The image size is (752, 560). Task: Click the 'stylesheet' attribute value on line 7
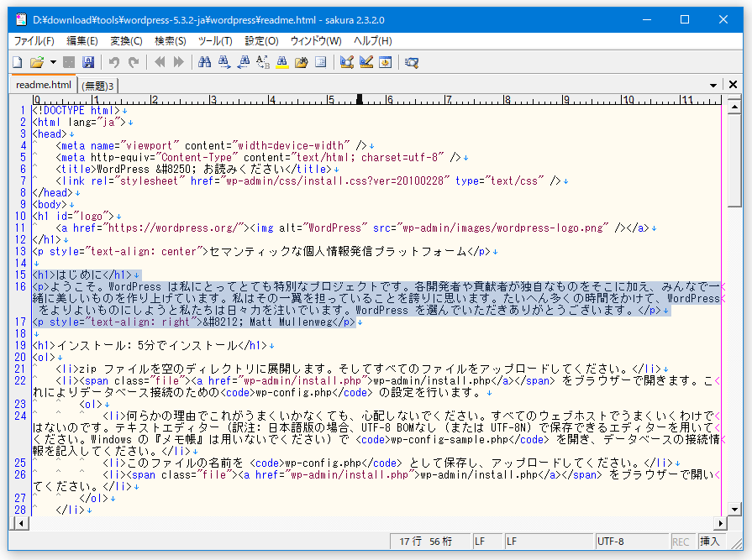(x=149, y=181)
